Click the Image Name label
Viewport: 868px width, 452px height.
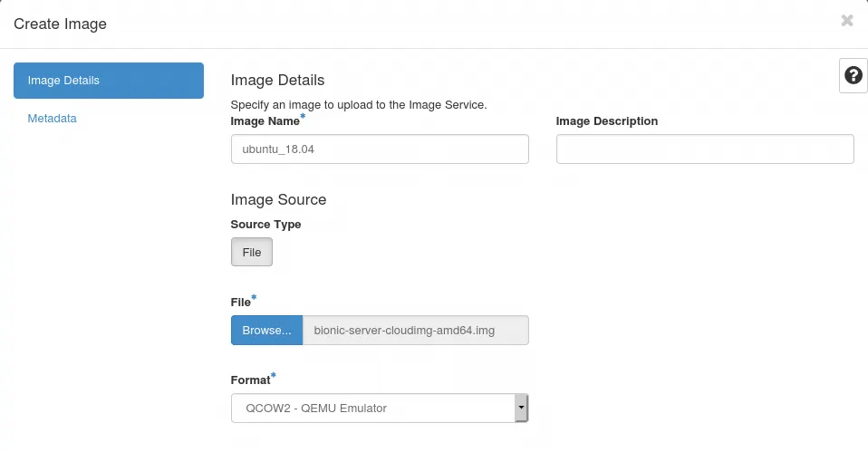point(265,120)
